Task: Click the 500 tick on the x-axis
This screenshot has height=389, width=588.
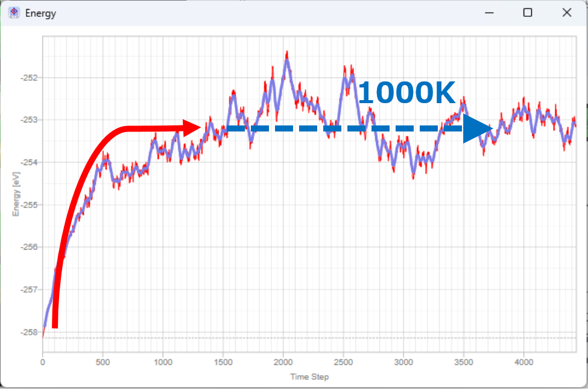Action: (103, 363)
